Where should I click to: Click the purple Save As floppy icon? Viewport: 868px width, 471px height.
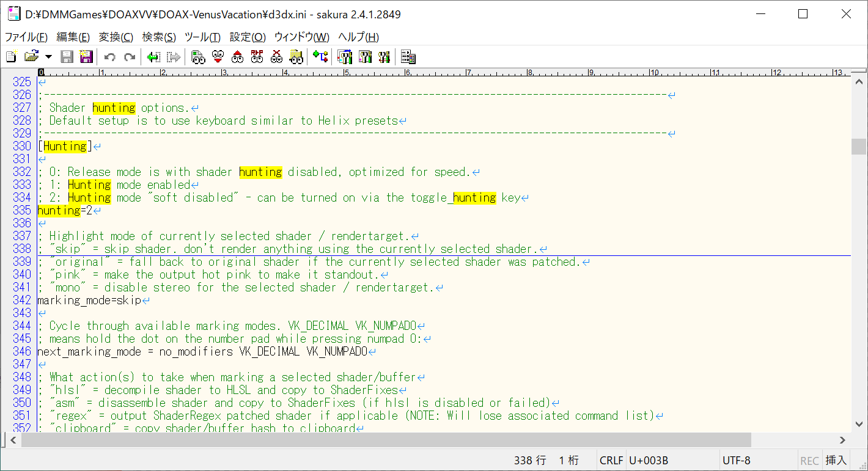point(86,57)
